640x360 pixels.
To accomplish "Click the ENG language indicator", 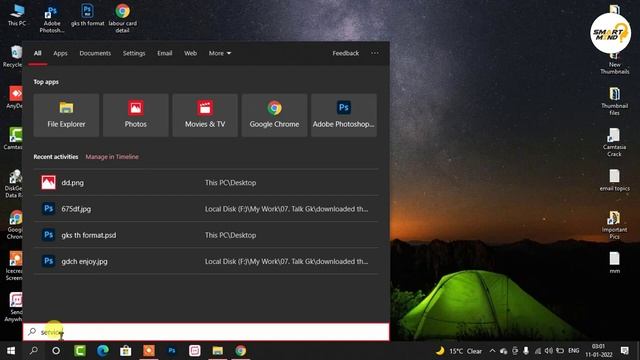I will pos(573,351).
